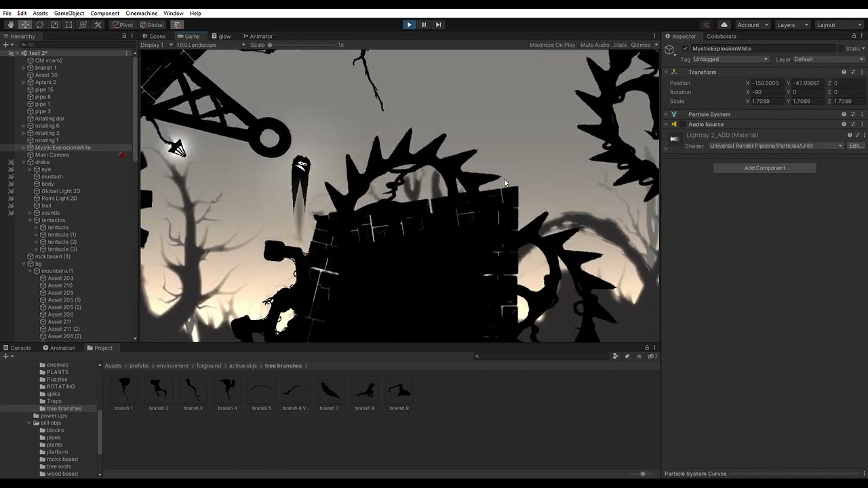This screenshot has width=868, height=488.
Task: Open the Tag Untagged dropdown
Action: 731,59
